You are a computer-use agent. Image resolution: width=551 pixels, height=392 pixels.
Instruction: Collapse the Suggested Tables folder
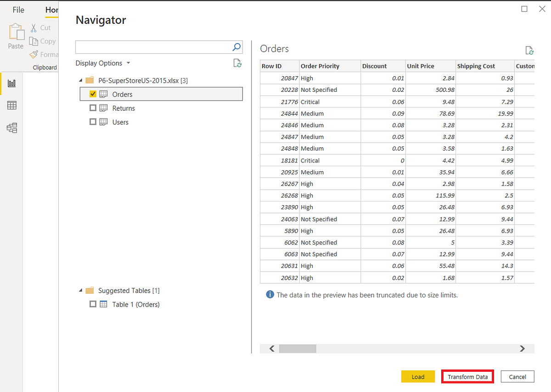point(80,290)
